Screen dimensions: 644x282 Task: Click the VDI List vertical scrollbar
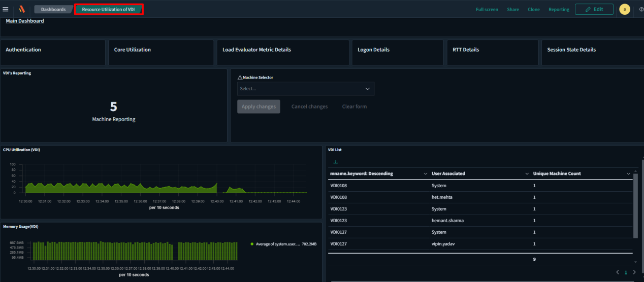click(635, 205)
